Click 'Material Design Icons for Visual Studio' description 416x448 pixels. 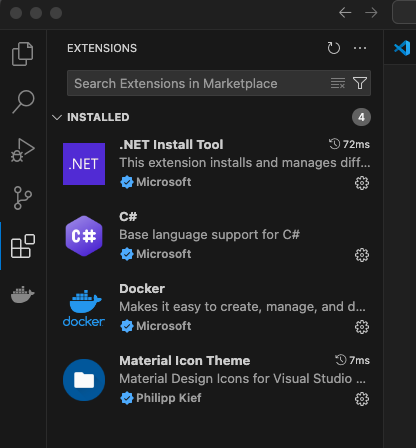point(242,379)
